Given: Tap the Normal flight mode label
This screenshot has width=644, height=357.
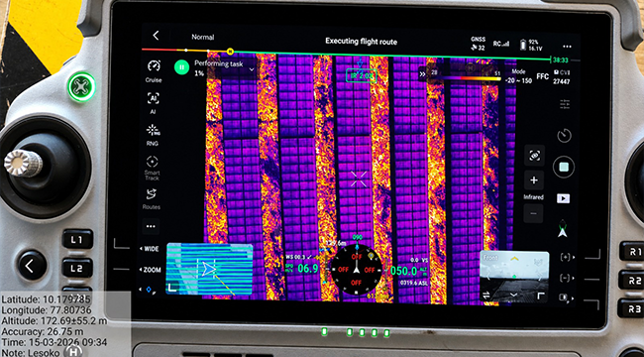Looking at the screenshot, I should pos(203,37).
